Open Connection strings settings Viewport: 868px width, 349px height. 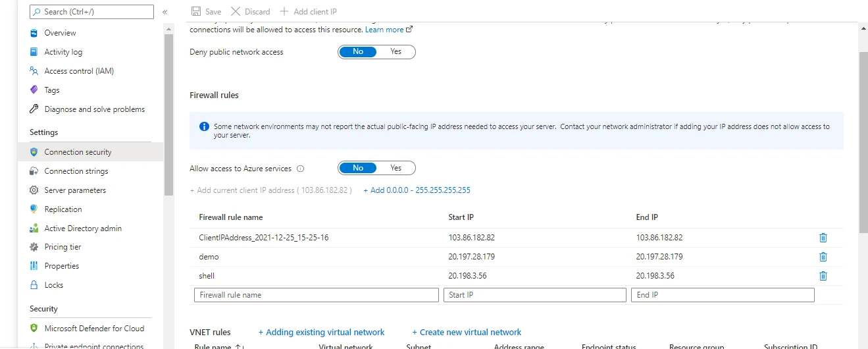coord(76,171)
